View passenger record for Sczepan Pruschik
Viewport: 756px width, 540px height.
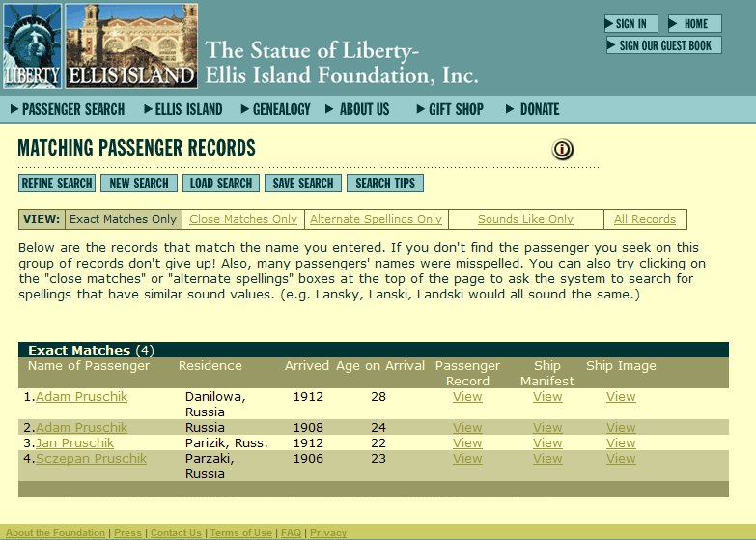467,459
